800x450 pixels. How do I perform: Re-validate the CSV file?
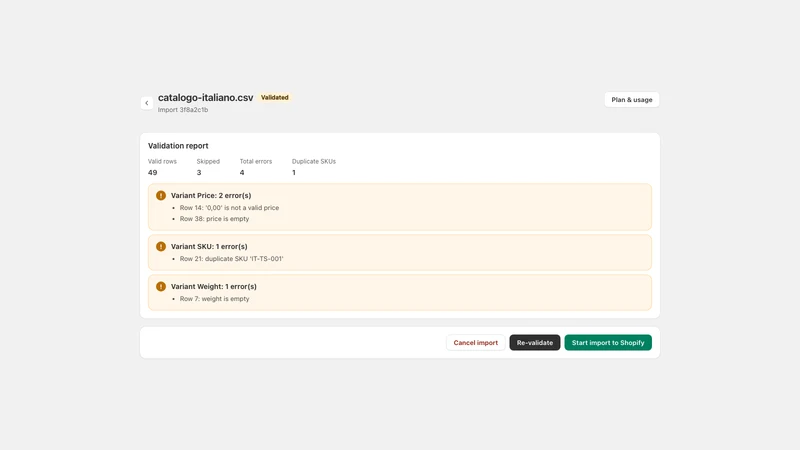pos(535,342)
